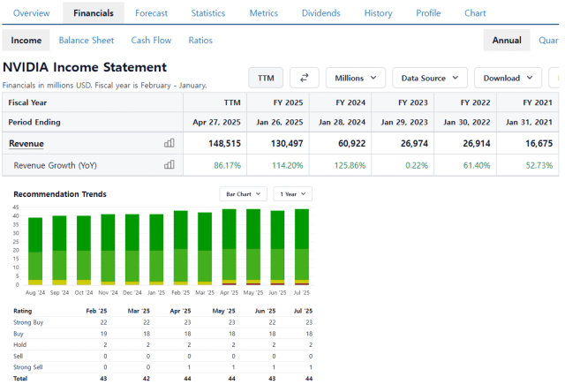Open the Data Source dropdown

[x=430, y=78]
